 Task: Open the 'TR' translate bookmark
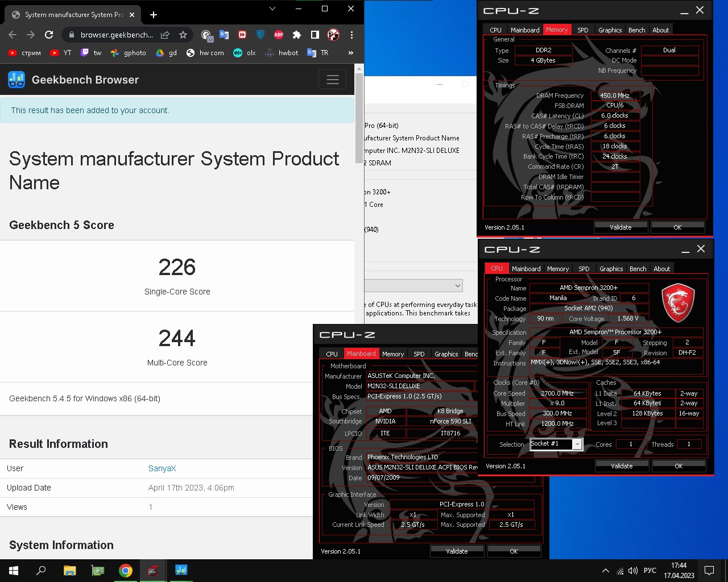click(x=318, y=53)
